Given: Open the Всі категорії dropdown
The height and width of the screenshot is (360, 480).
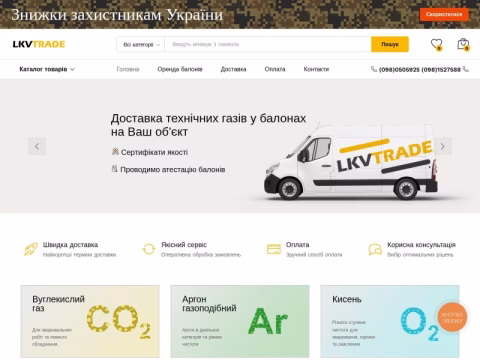Looking at the screenshot, I should click(x=141, y=44).
